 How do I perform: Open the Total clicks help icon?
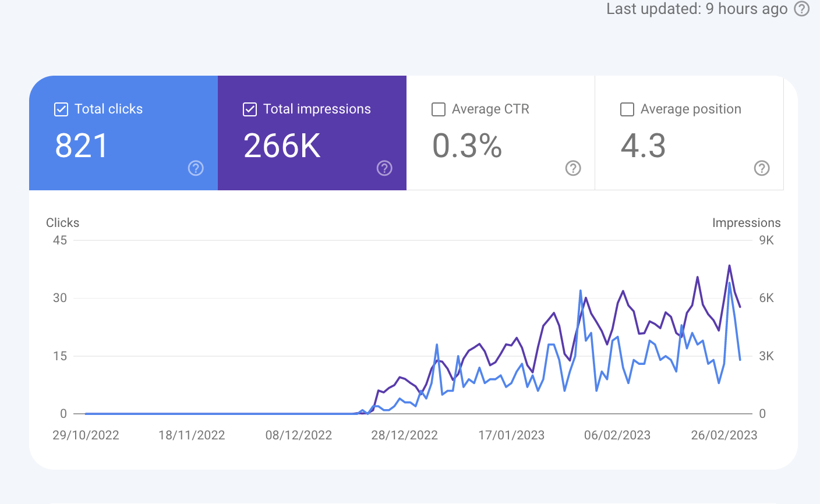[x=196, y=168]
